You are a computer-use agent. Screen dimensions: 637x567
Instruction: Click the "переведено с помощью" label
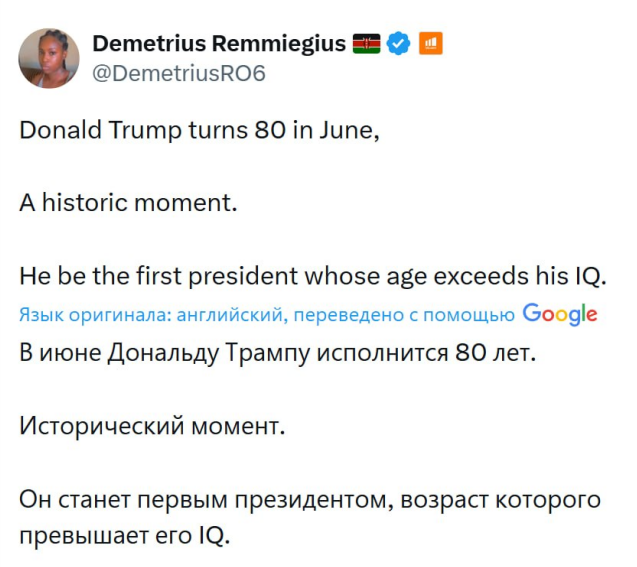click(418, 315)
